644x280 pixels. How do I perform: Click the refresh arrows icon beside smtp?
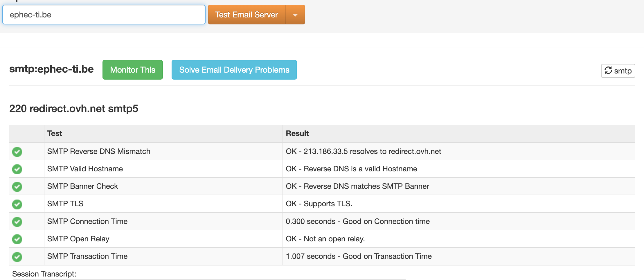tap(608, 71)
